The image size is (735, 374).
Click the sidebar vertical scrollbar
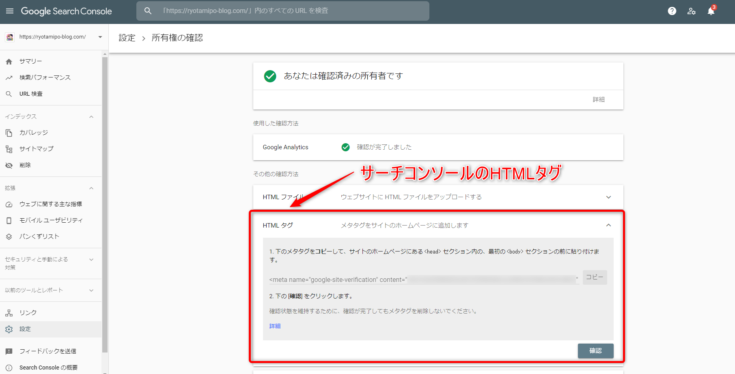tap(105, 204)
